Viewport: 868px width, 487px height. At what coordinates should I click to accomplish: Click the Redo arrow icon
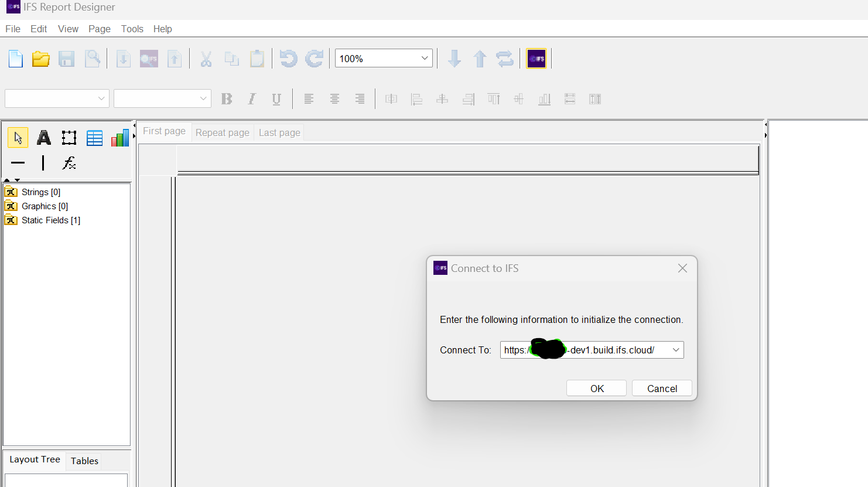click(315, 59)
